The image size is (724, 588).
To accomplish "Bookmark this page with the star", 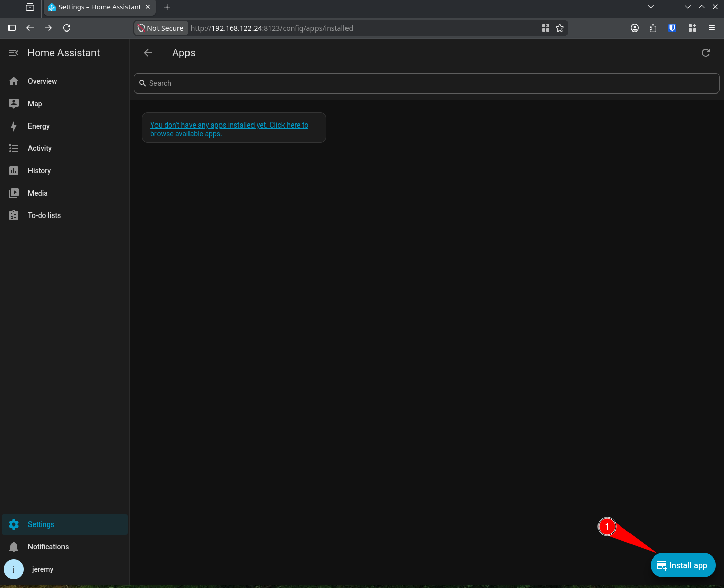I will (x=560, y=28).
